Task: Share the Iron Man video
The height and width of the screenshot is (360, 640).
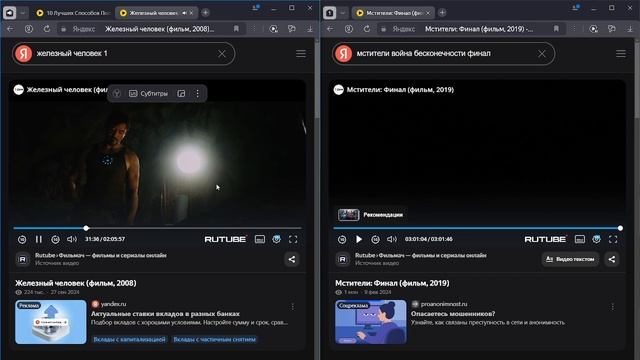Action: pyautogui.click(x=292, y=259)
